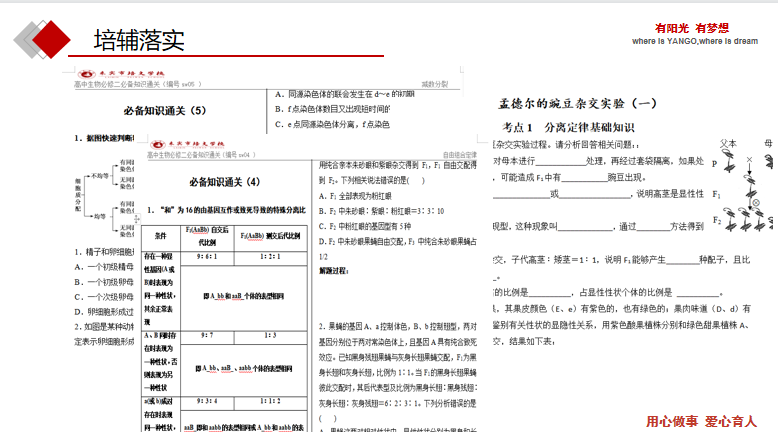Click the table header cell 条件
Screen dimensions: 778x441
[x=161, y=236]
